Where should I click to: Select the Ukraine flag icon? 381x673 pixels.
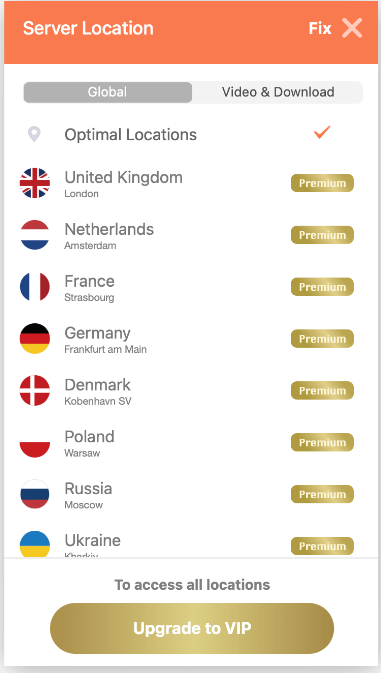(x=35, y=544)
